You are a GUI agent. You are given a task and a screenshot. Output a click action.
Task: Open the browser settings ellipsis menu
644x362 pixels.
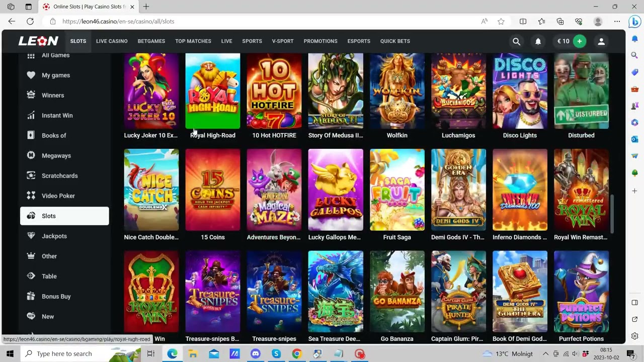[617, 21]
